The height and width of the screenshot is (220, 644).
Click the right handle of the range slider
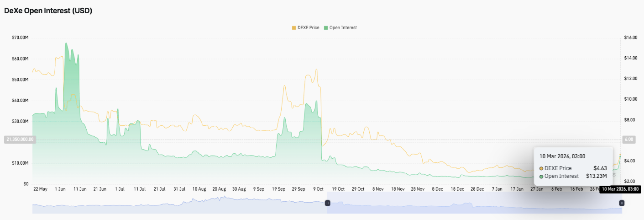tap(621, 203)
